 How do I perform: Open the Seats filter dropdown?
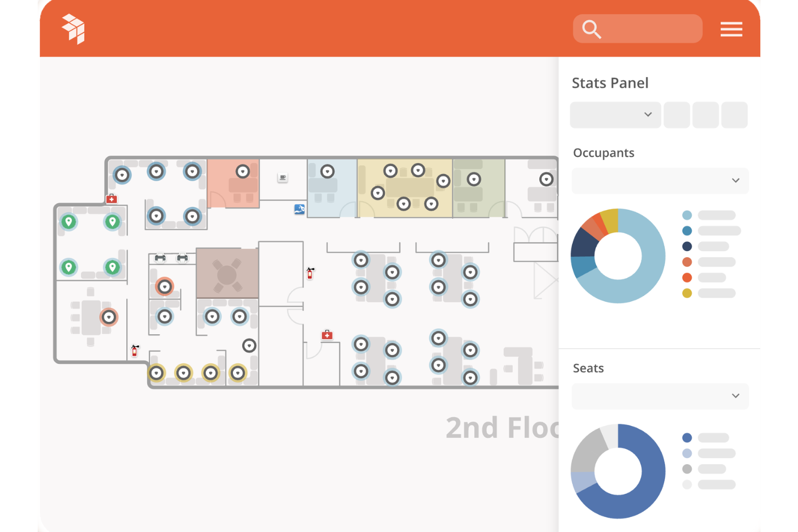[x=660, y=396]
